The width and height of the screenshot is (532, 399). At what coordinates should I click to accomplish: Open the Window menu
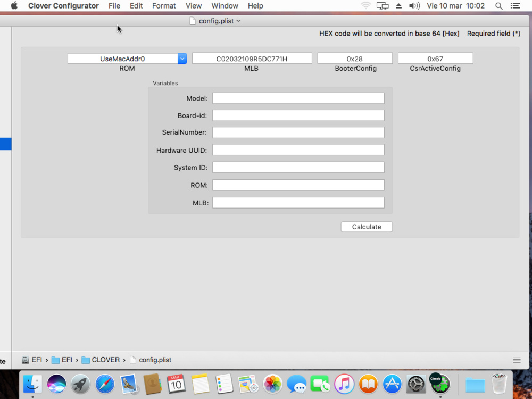tap(225, 6)
